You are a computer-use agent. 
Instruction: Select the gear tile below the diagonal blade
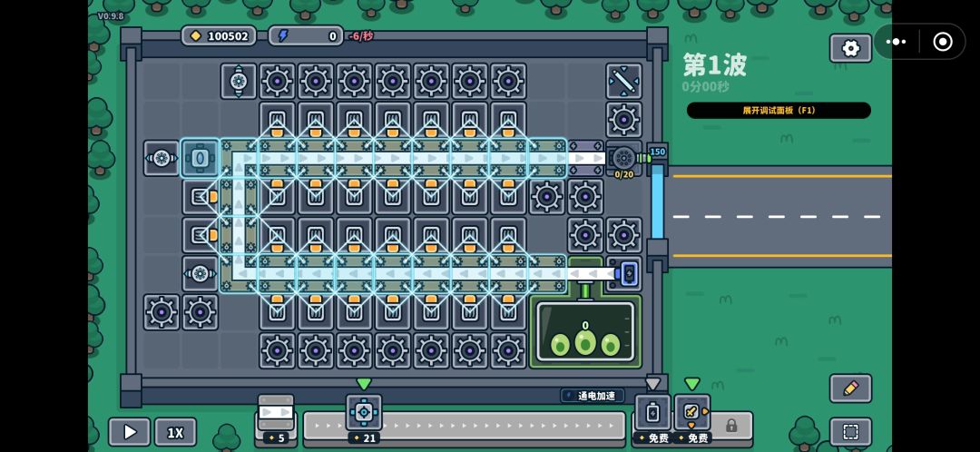(x=623, y=120)
